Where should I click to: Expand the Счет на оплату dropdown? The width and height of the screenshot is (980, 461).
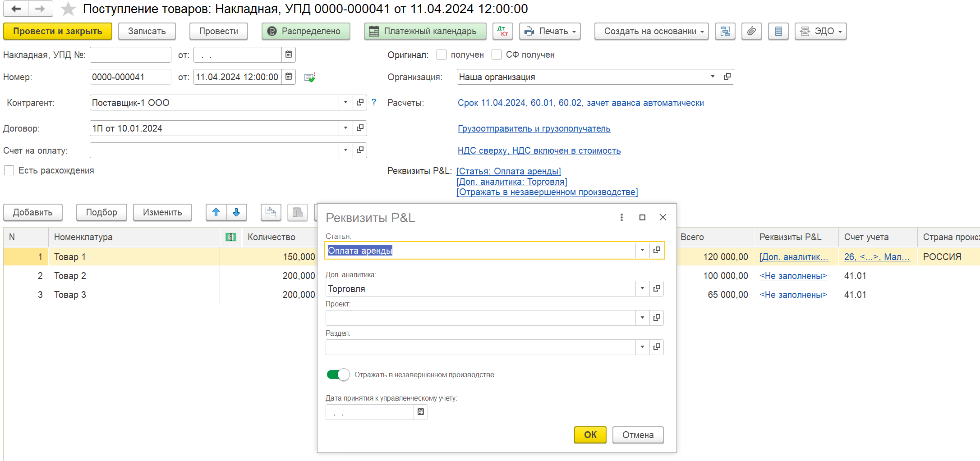[x=345, y=150]
